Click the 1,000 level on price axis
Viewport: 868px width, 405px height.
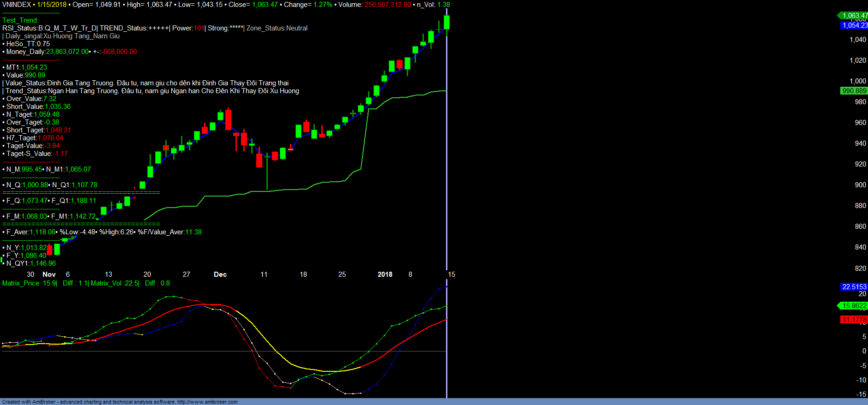(858, 81)
